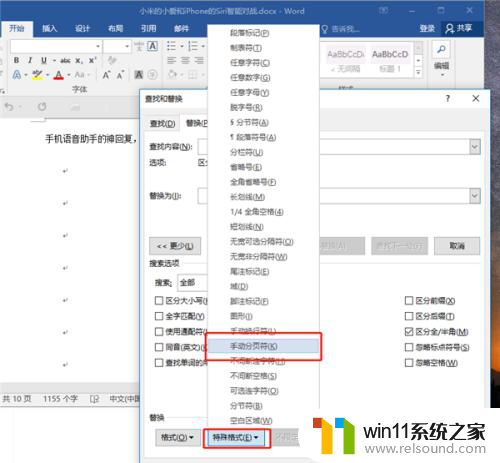Apply Bold formatting in the ribbon
This screenshot has height=463, width=500.
point(16,60)
